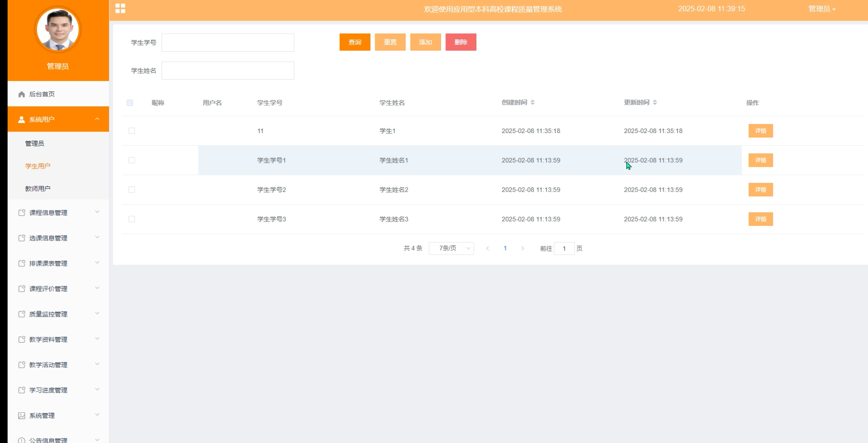
Task: Open the 管理员 account dropdown in header
Action: 822,9
